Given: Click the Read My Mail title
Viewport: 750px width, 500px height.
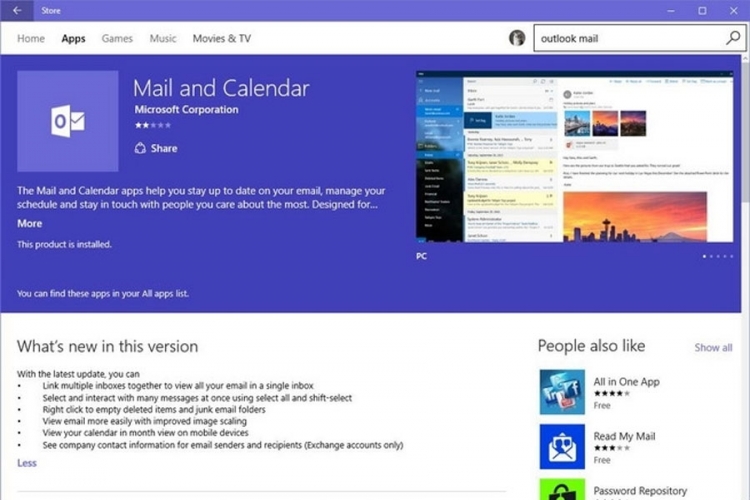Looking at the screenshot, I should tap(624, 436).
